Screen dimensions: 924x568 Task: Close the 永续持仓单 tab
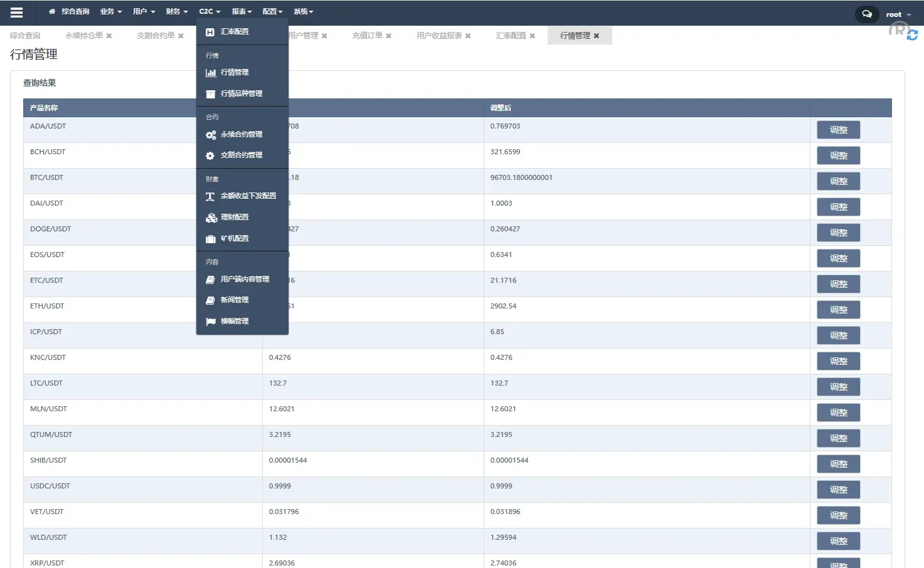(110, 36)
